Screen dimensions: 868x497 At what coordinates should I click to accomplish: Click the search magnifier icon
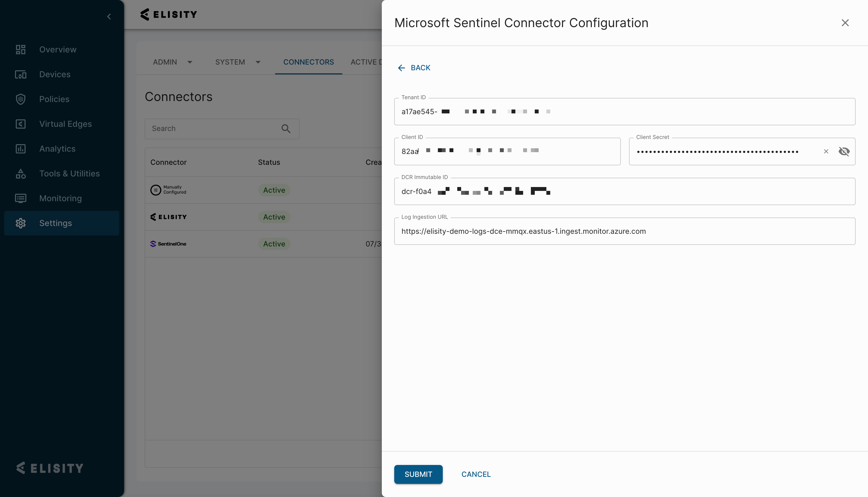point(286,129)
